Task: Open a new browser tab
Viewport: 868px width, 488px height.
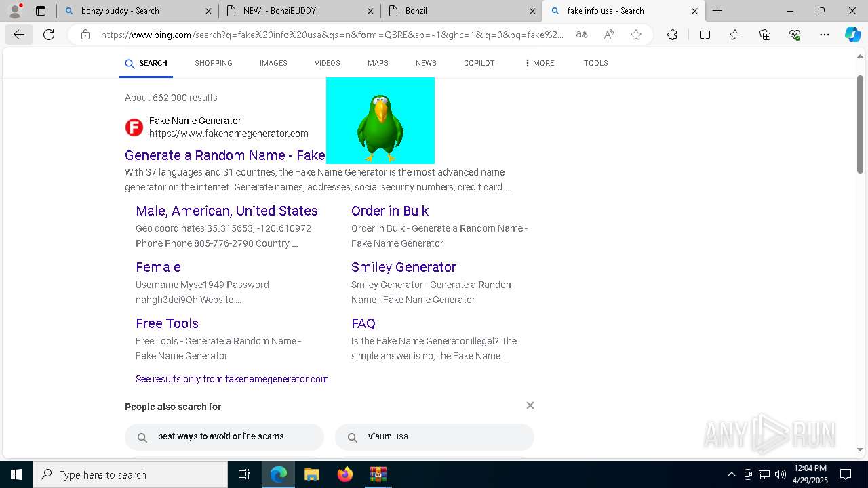Action: click(717, 11)
